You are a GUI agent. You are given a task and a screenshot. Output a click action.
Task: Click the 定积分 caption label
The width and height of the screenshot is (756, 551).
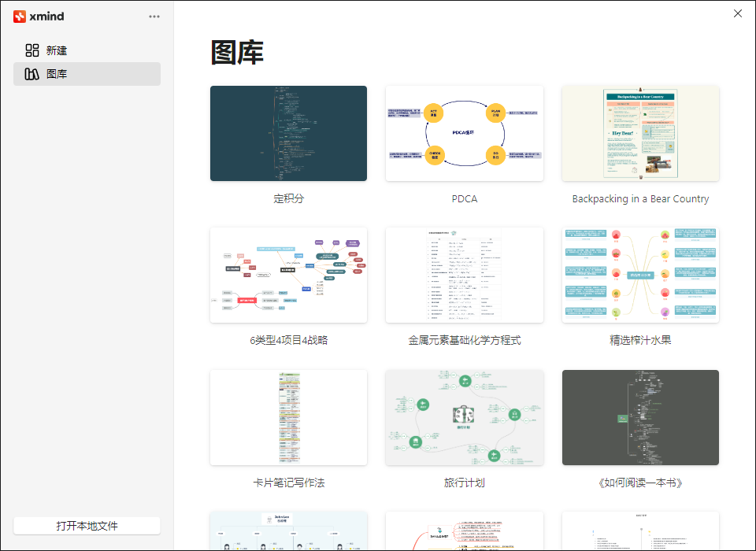coord(288,199)
